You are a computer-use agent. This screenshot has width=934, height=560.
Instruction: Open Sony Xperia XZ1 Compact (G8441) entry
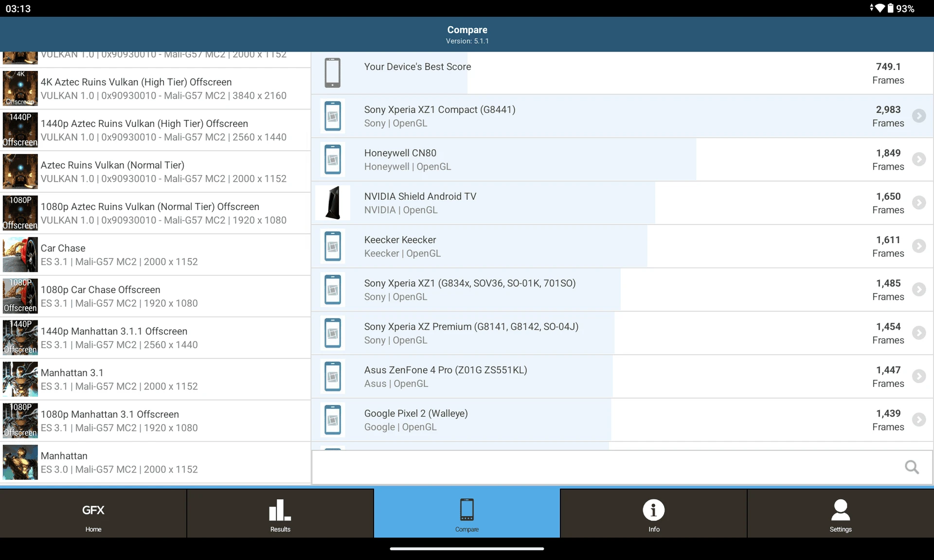[622, 116]
